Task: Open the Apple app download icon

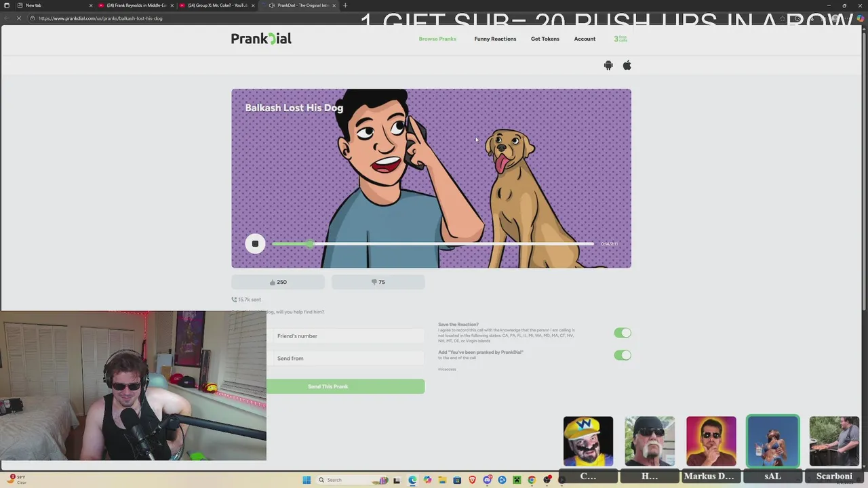Action: coord(627,65)
